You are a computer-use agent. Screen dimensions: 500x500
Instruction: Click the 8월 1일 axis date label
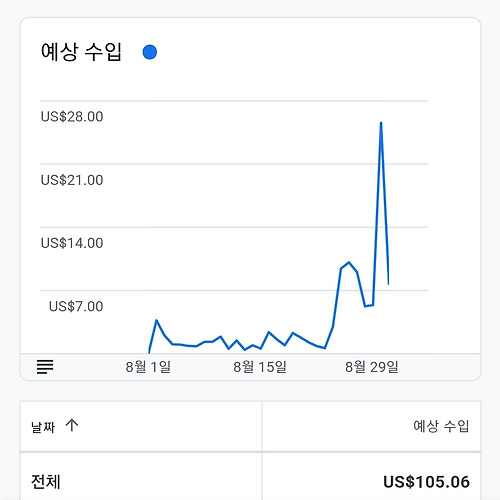(x=148, y=367)
